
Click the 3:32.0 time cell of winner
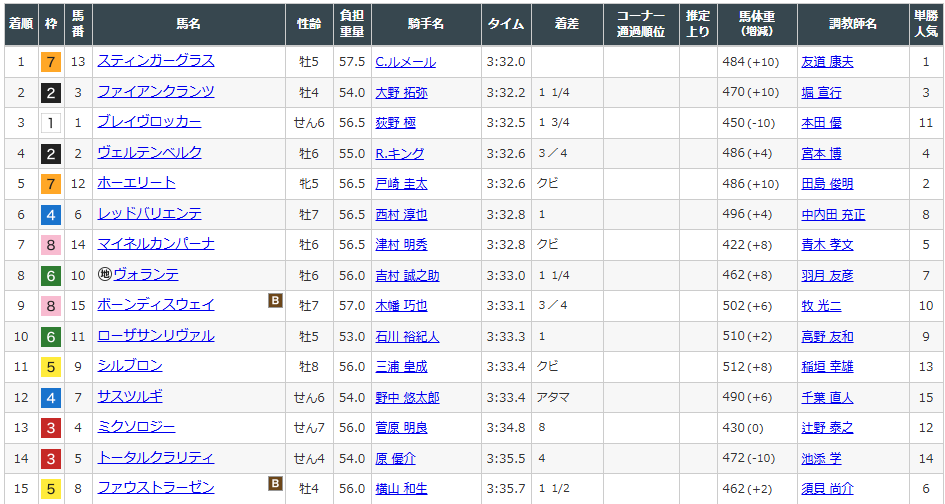[x=505, y=62]
